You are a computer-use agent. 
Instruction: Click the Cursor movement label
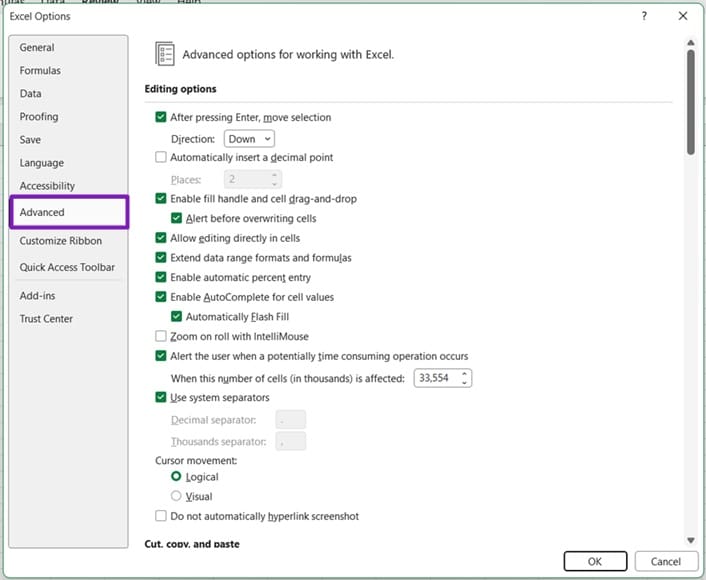pyautogui.click(x=196, y=460)
